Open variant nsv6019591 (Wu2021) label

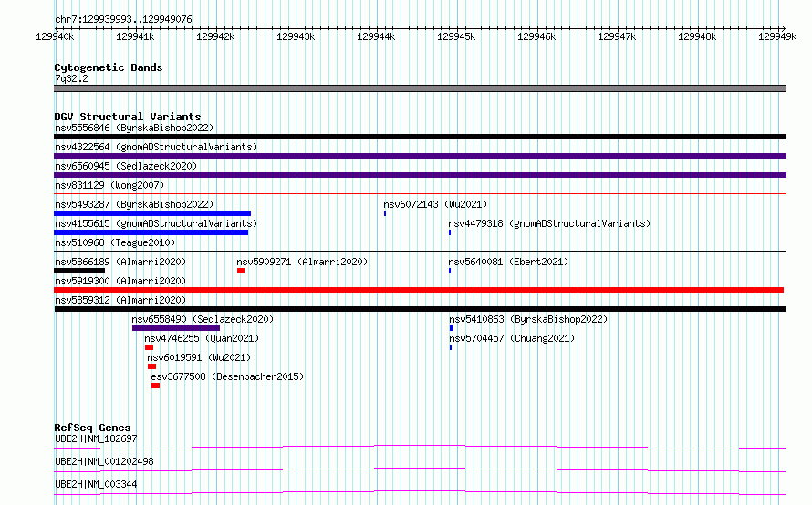point(199,357)
